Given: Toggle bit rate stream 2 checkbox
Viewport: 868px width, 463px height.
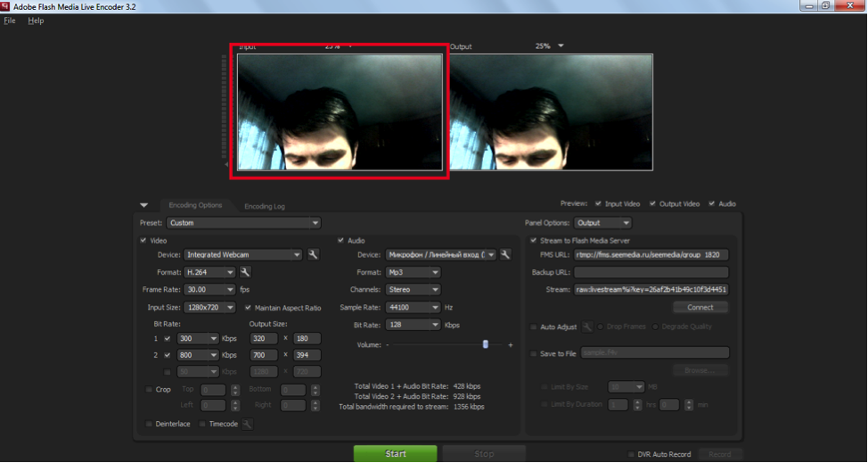Looking at the screenshot, I should click(x=168, y=355).
